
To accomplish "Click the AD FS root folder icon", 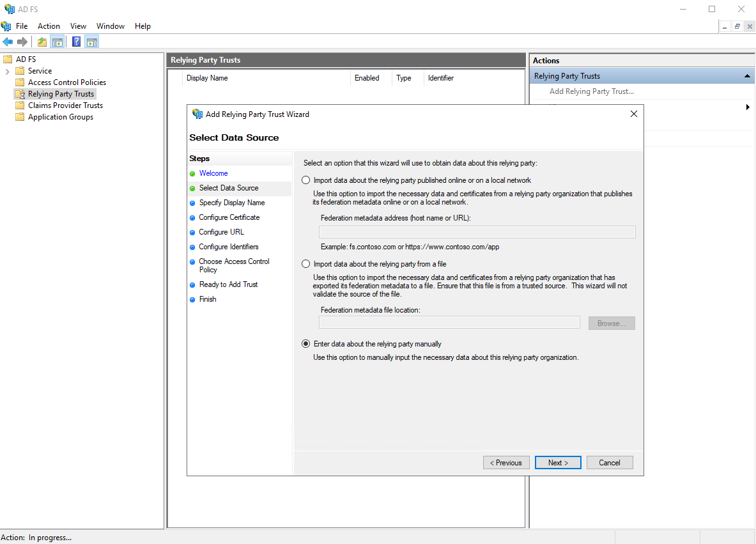I will pyautogui.click(x=8, y=59).
